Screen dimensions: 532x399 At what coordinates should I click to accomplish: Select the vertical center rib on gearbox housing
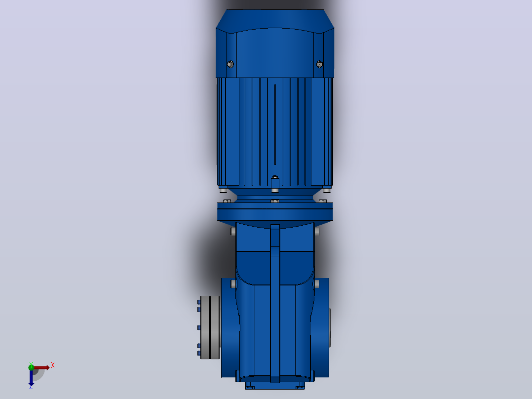click(275, 303)
